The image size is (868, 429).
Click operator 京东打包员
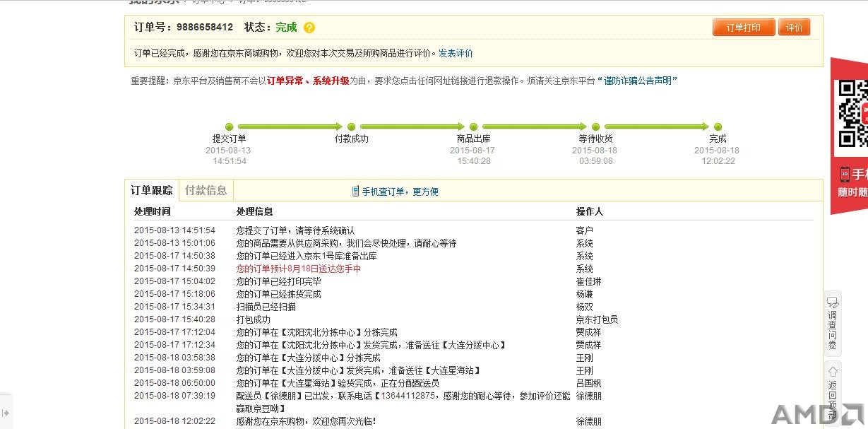coord(598,319)
